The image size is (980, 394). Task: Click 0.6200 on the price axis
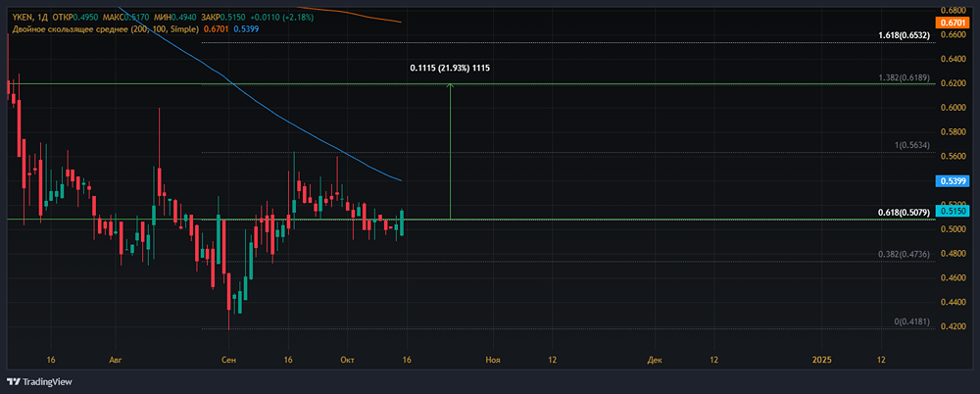pos(953,84)
